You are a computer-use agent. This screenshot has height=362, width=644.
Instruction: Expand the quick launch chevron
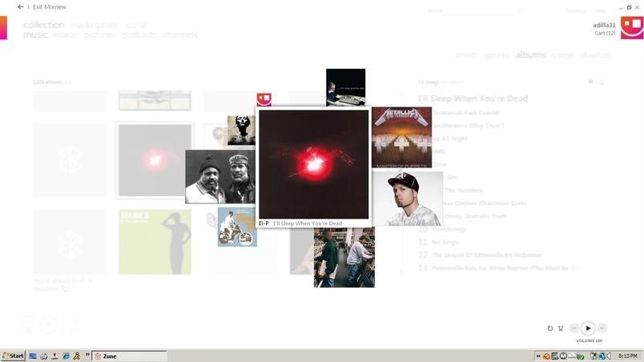click(87, 355)
